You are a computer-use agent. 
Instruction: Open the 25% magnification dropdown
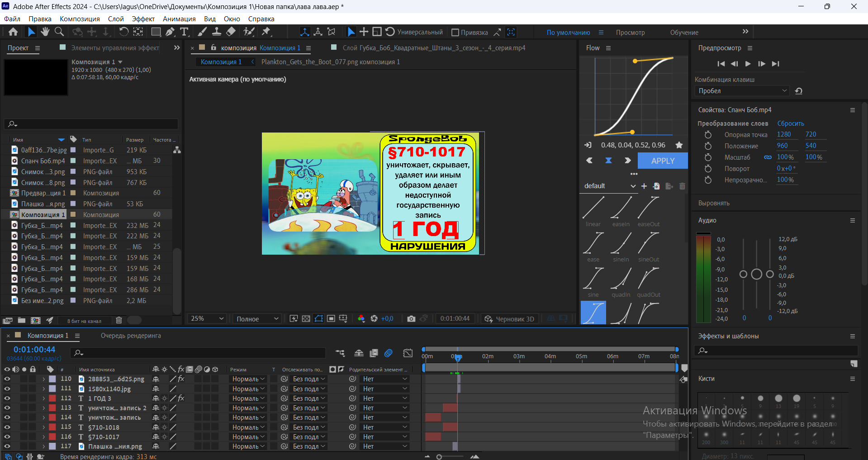coord(207,319)
